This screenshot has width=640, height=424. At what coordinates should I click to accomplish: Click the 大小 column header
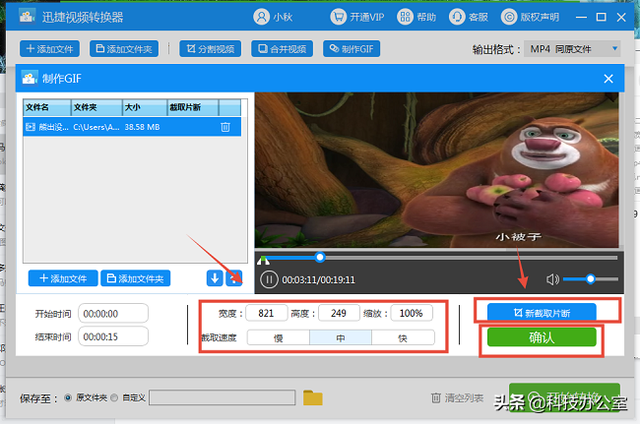pos(144,107)
